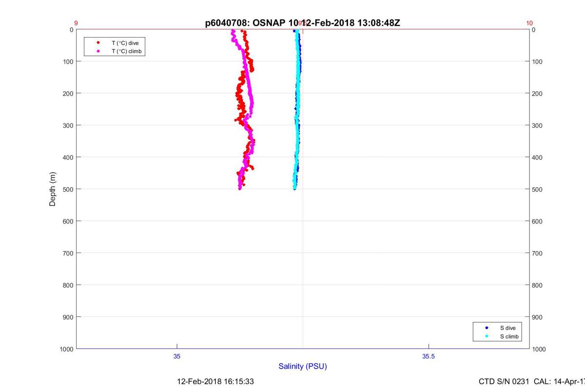This screenshot has height=392, width=585.
Task: Click '500' on the left depth axis
Action: click(68, 189)
